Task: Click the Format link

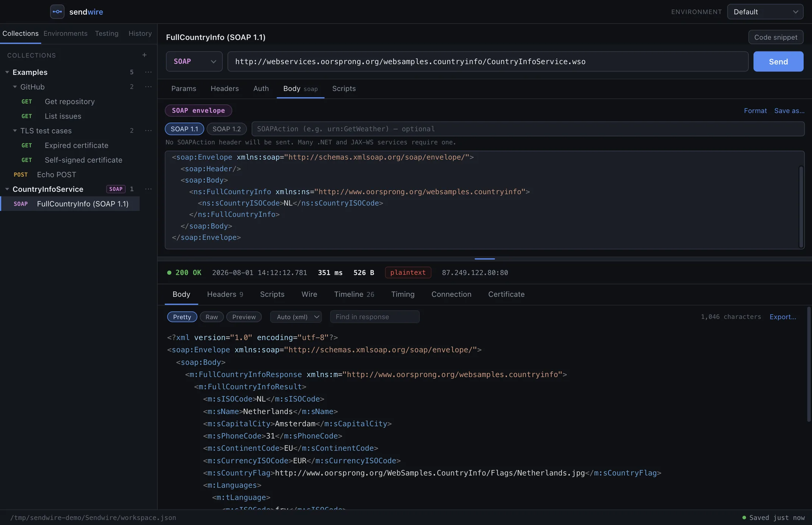Action: (755, 111)
